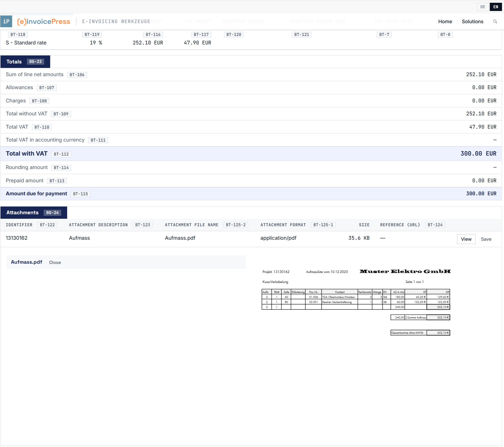Click the iP logo icon
Screen dimensions: 504x447
coord(6,21)
